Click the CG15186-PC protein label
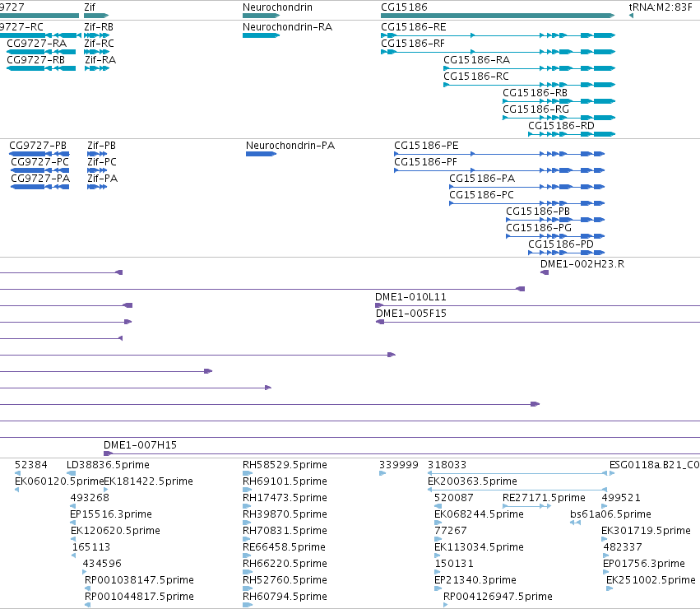 point(481,195)
